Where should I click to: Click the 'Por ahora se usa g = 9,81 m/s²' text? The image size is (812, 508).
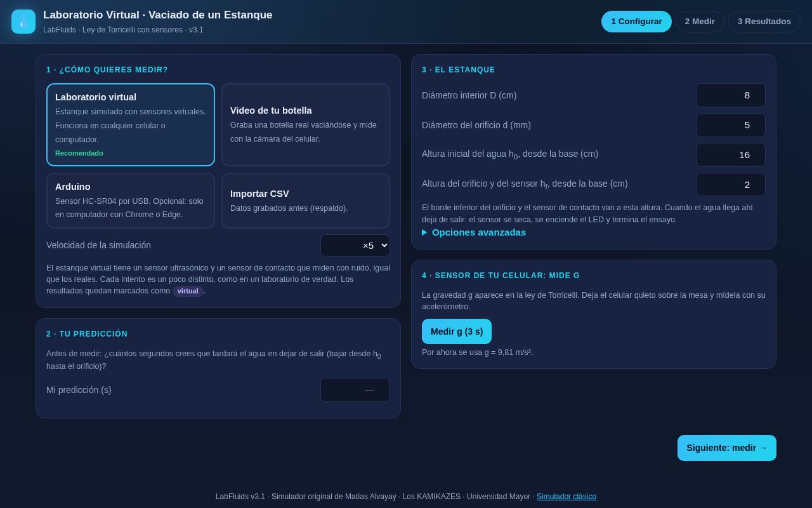tap(478, 352)
